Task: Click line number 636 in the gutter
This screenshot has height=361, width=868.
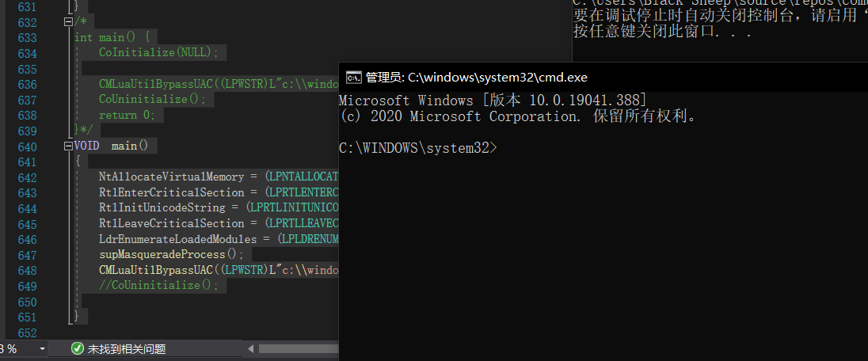Action: pyautogui.click(x=27, y=84)
